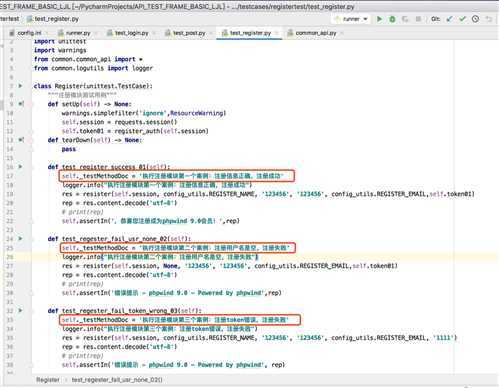Screen dimensions: 499x388
Task: Click the Git update project blue arrow icon
Action: click(450, 19)
